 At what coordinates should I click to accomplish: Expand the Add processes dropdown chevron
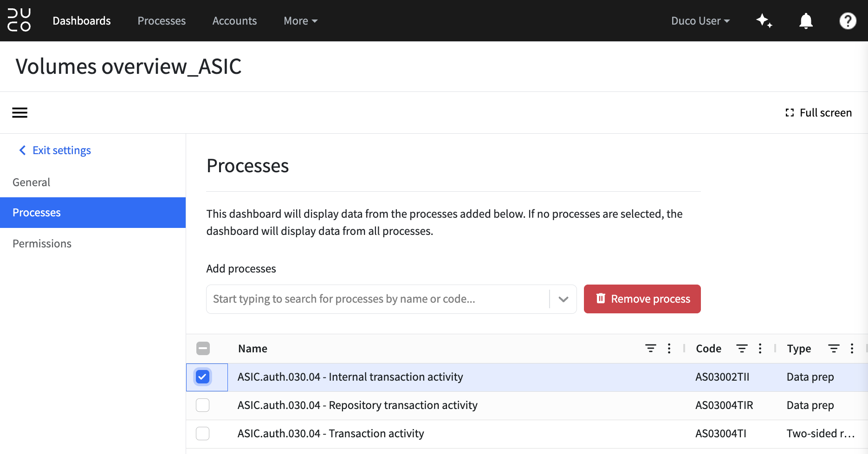[x=564, y=299]
